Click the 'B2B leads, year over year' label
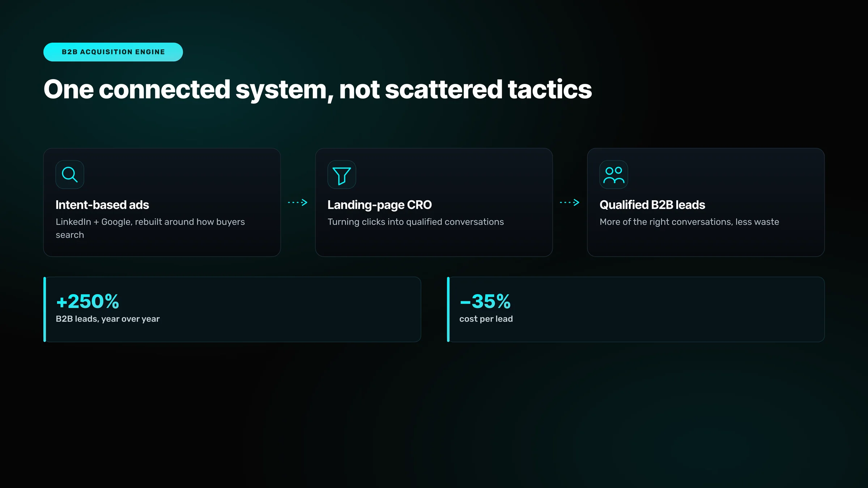The width and height of the screenshot is (868, 488). coord(108,319)
